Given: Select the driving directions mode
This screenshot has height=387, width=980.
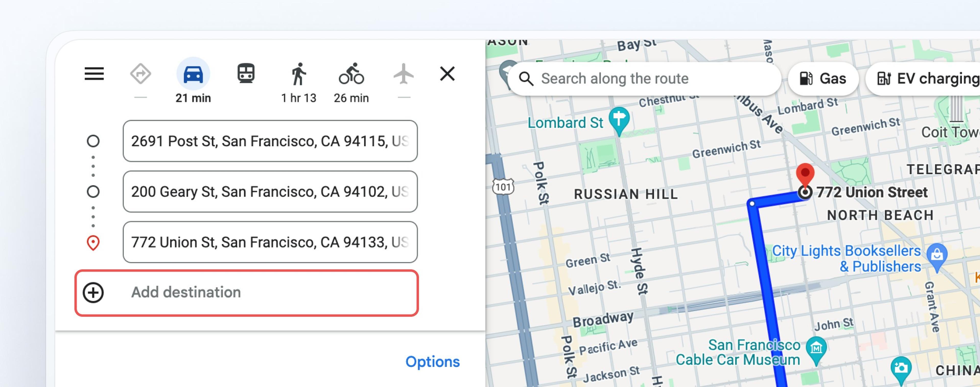Looking at the screenshot, I should click(193, 74).
